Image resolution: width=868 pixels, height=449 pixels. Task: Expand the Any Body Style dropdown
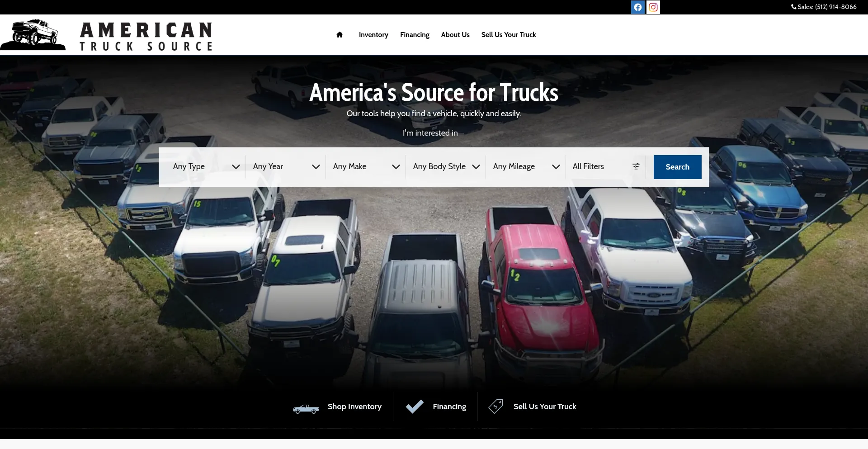click(x=445, y=167)
